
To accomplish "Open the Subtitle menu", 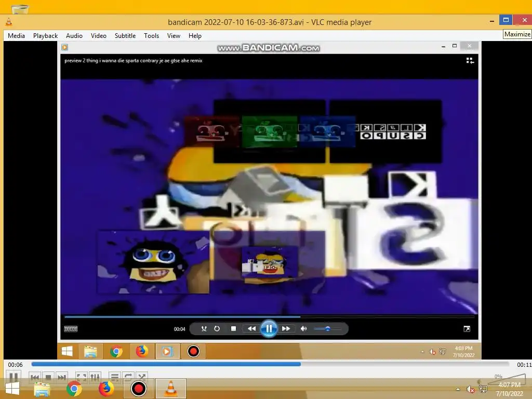I will click(x=125, y=36).
